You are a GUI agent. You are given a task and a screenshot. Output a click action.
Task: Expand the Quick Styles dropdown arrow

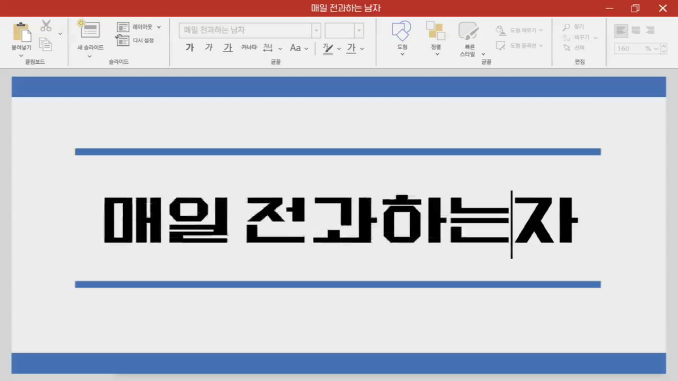pyautogui.click(x=483, y=54)
